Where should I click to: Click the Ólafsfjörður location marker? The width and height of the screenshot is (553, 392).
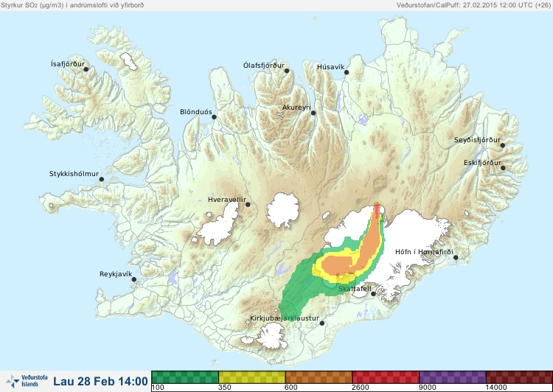[x=287, y=71]
